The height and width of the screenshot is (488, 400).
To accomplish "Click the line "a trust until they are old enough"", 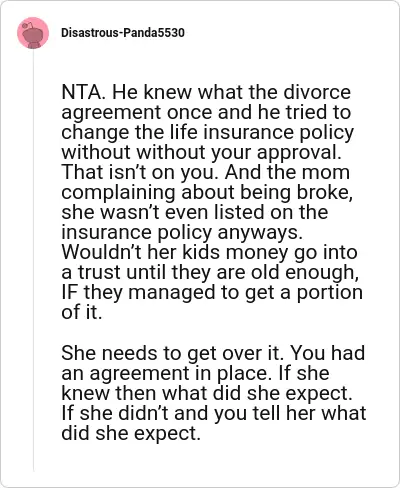I will coord(208,272).
